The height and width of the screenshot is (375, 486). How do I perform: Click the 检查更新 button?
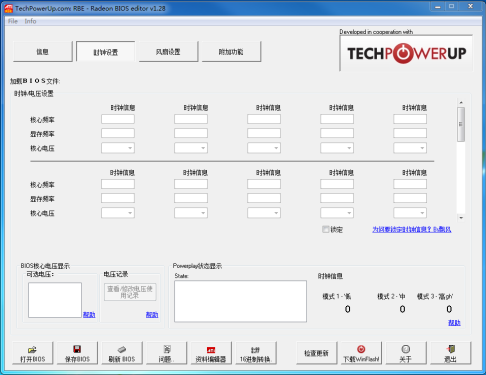(317, 353)
